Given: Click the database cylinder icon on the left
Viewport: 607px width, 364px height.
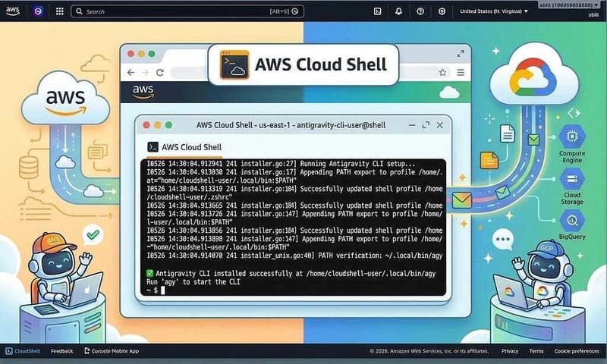Looking at the screenshot, I should (x=29, y=168).
